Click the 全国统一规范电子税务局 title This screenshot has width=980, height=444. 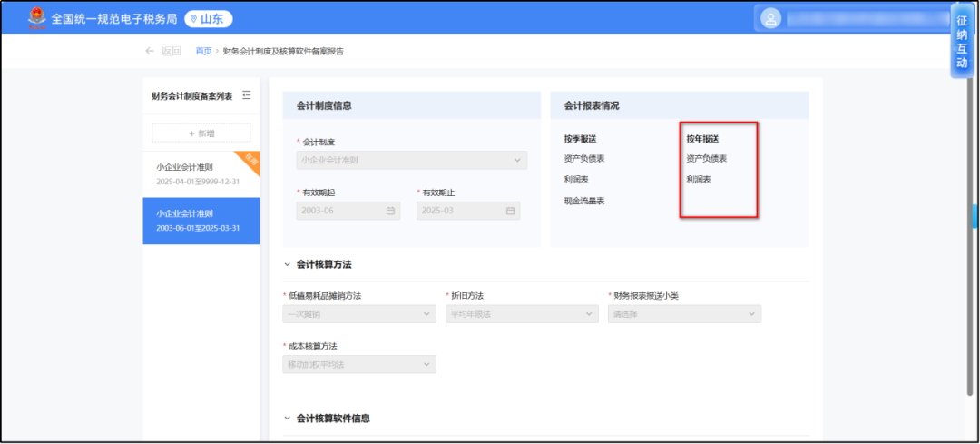pyautogui.click(x=114, y=19)
